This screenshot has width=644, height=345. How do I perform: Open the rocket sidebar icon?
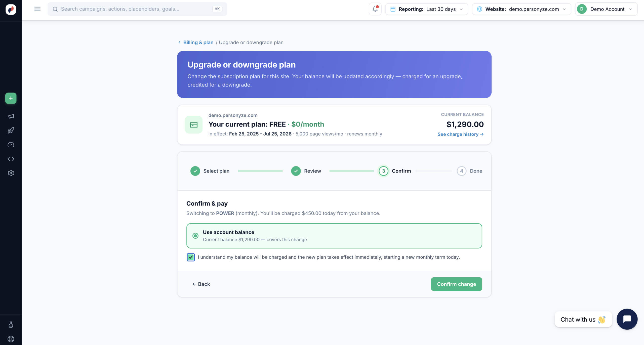(11, 130)
